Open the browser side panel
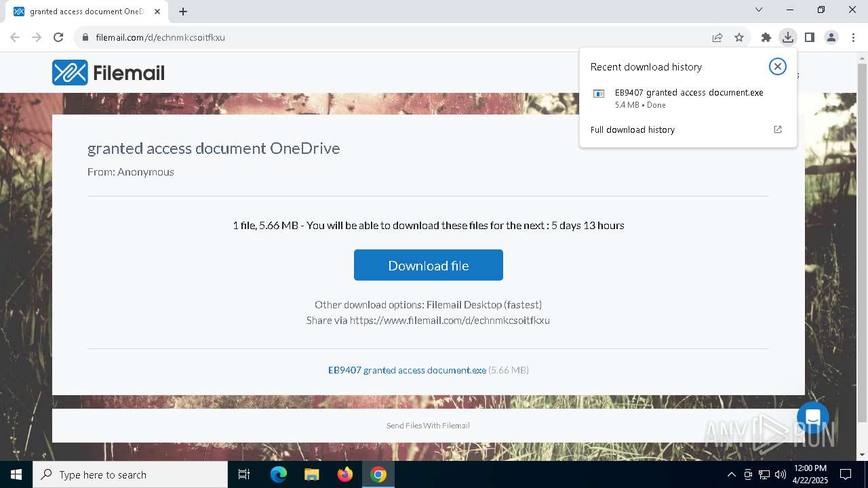This screenshot has width=868, height=488. click(x=810, y=37)
